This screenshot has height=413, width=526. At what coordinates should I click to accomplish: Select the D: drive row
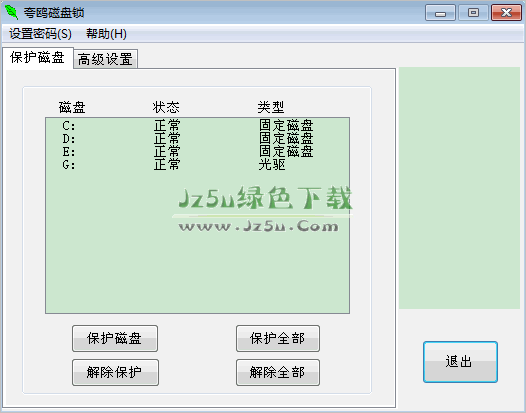point(197,139)
